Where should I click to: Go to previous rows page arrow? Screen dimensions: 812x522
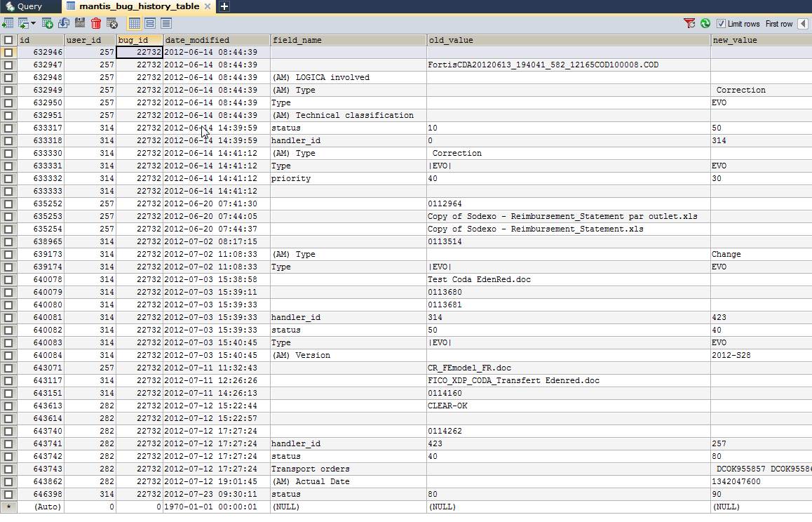tap(803, 24)
